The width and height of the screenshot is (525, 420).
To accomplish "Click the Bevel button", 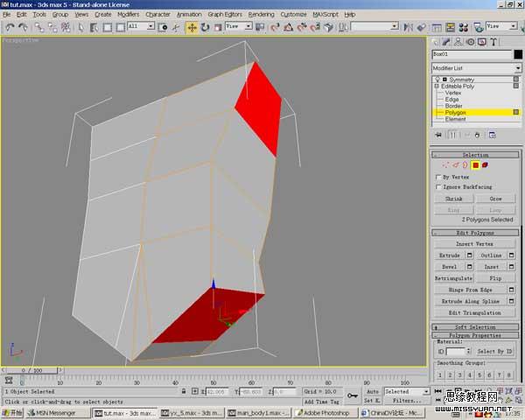I will point(450,267).
